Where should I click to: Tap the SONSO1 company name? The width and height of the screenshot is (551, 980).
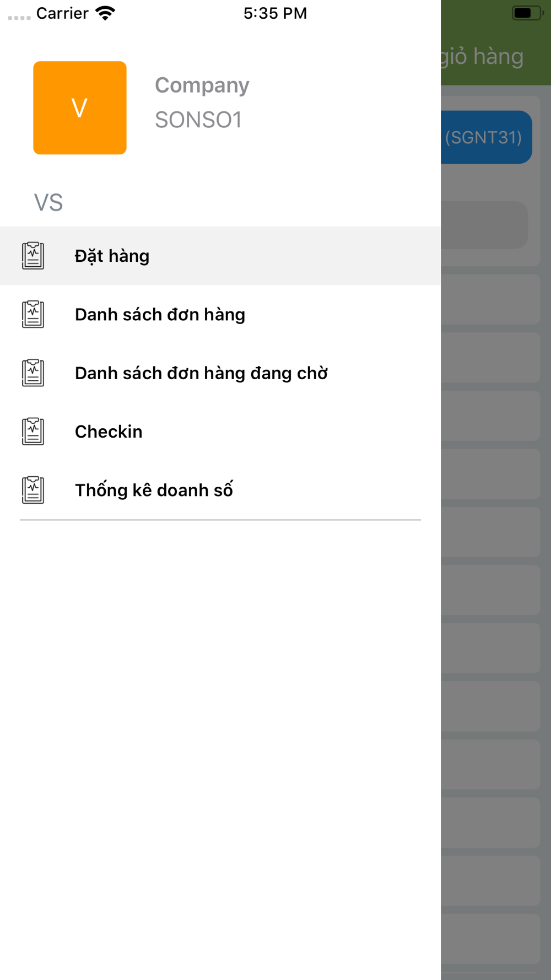click(198, 120)
